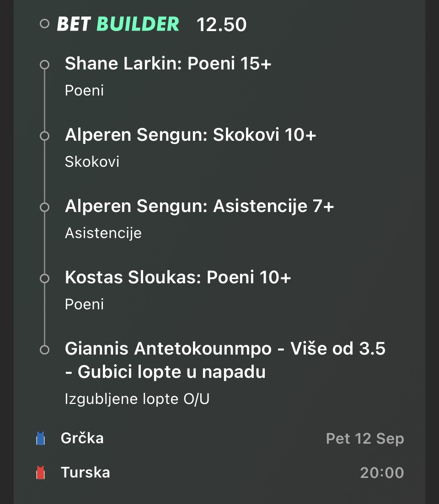Open the Turska team name
The width and height of the screenshot is (439, 504).
coord(86,472)
